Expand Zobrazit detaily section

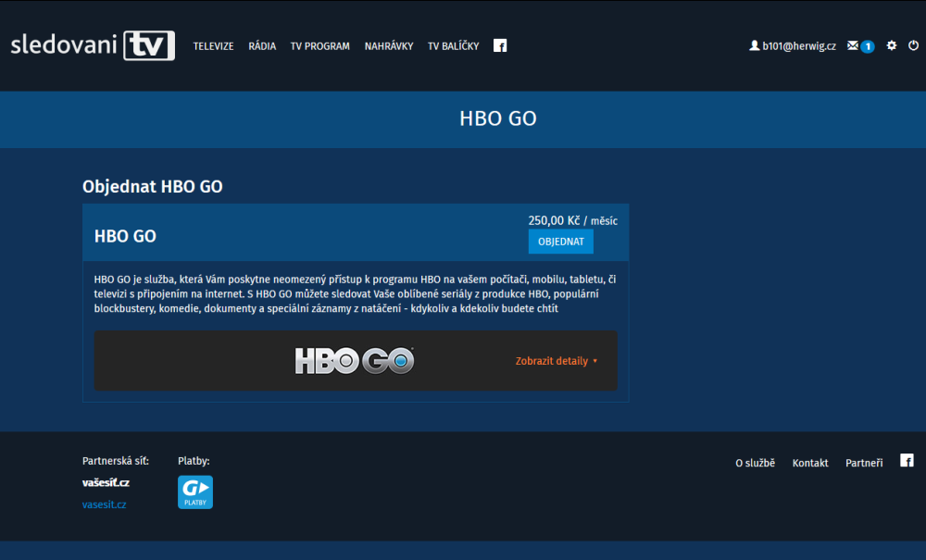[x=557, y=361]
